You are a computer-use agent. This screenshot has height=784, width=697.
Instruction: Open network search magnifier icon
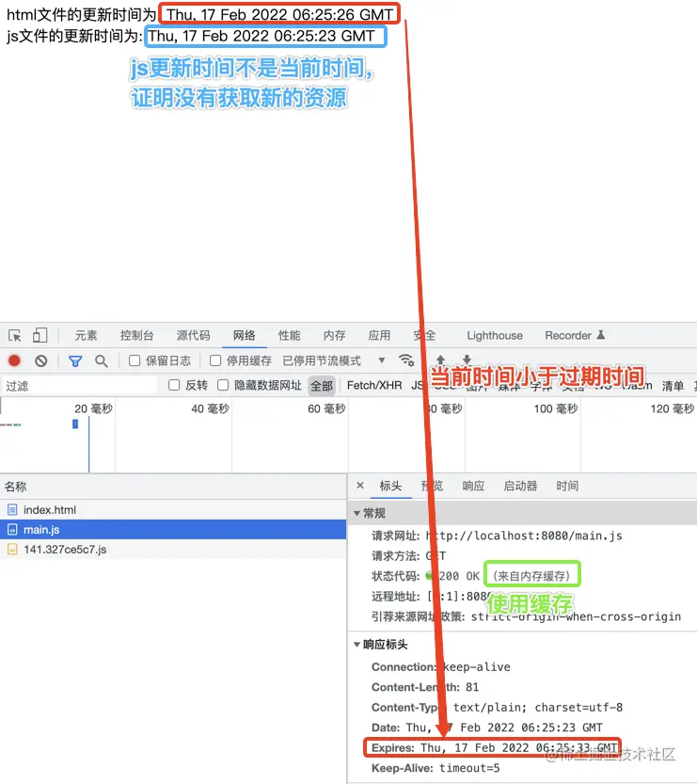[x=102, y=361]
